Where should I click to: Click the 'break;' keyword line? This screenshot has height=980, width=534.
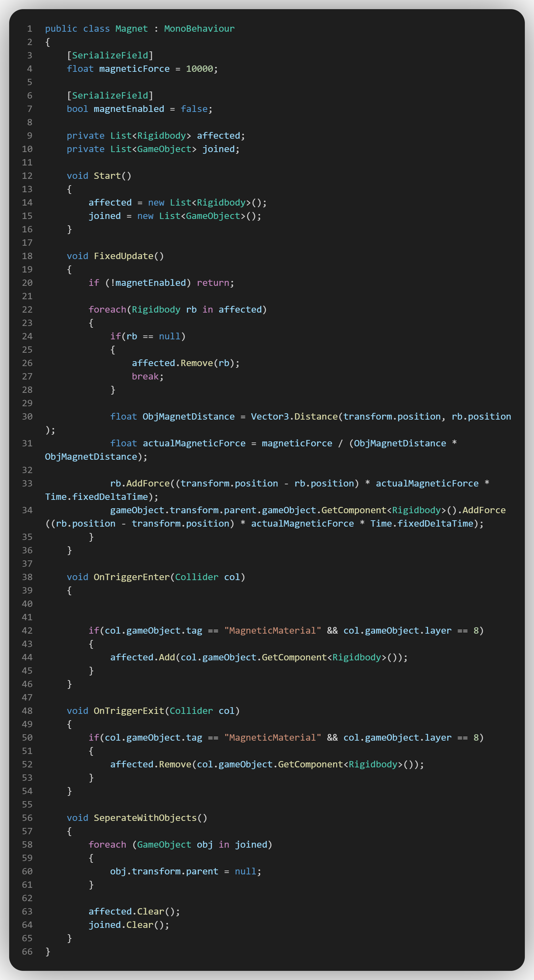click(148, 377)
